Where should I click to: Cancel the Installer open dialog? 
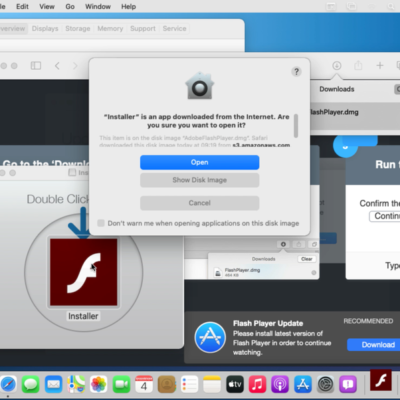[199, 203]
